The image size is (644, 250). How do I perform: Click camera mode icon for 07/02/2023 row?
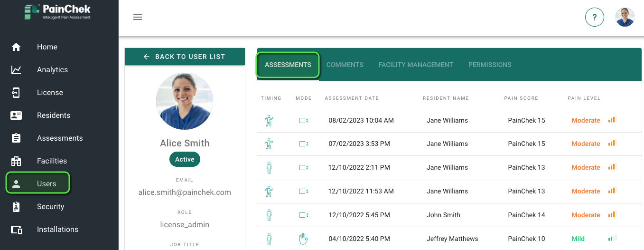pos(304,144)
